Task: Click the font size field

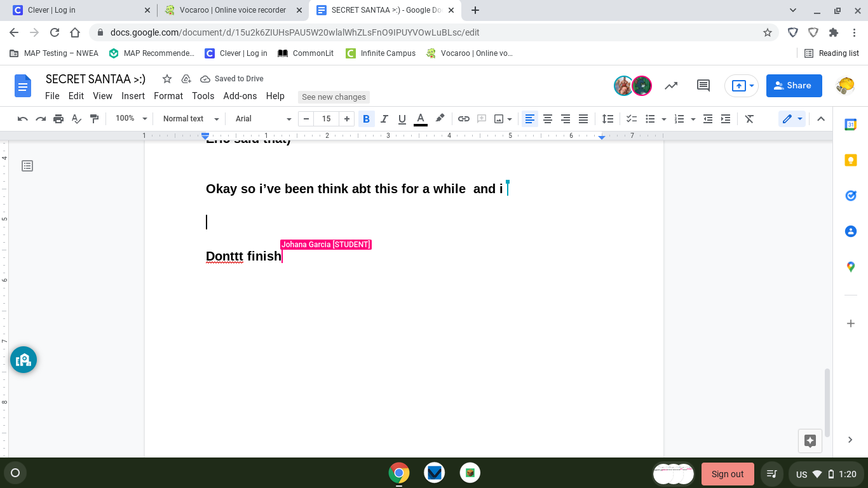Action: (x=327, y=119)
